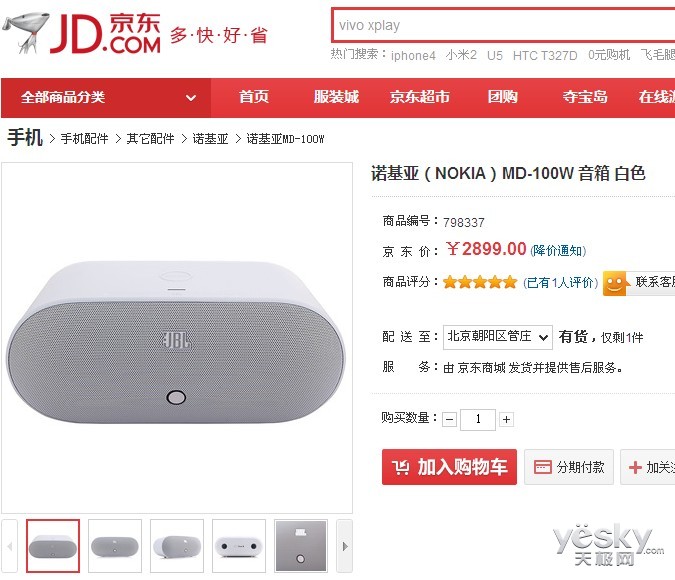This screenshot has height=580, width=675.
Task: Click the 降价通知 price drop notice link
Action: [x=558, y=251]
